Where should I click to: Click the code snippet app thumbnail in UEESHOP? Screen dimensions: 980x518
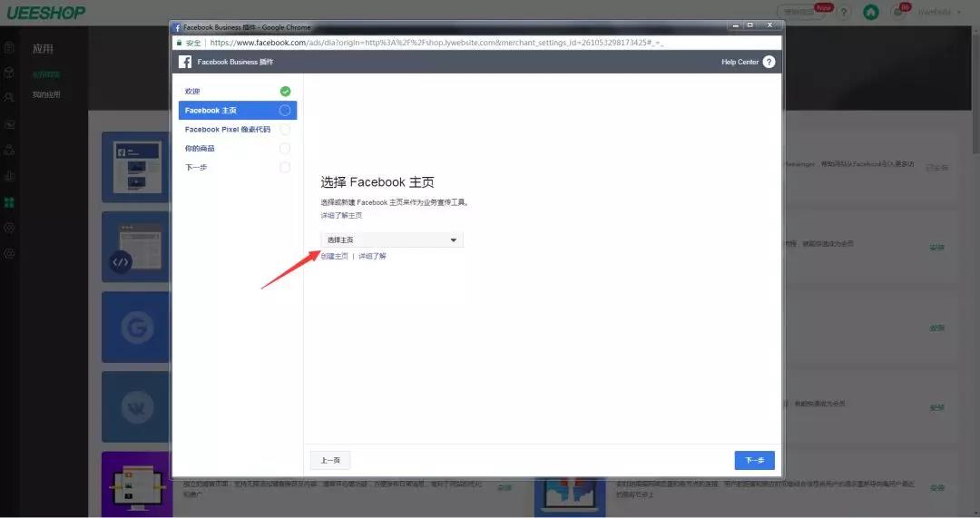pyautogui.click(x=135, y=247)
